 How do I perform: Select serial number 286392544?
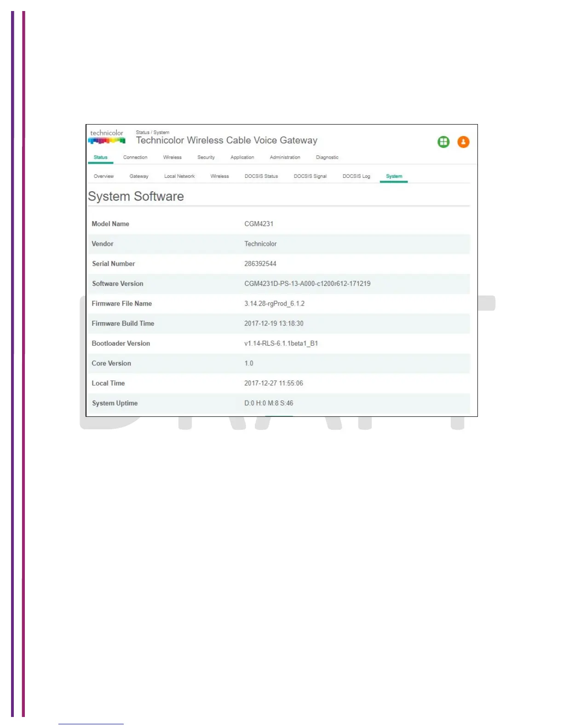260,263
